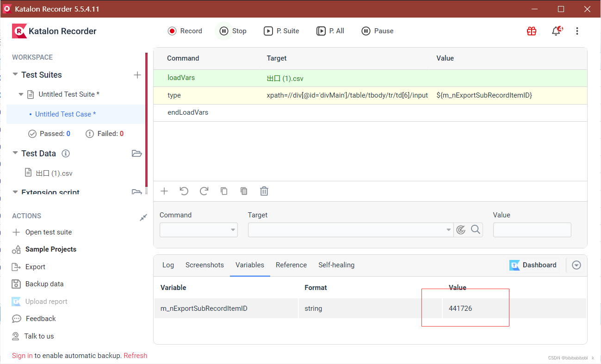Collapse the Test Suites section

15,74
